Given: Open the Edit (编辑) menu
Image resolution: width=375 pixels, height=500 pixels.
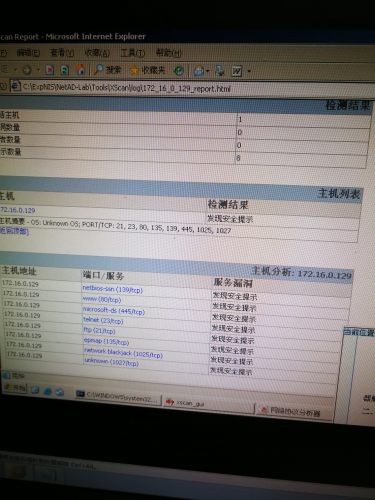Looking at the screenshot, I should pyautogui.click(x=28, y=53).
